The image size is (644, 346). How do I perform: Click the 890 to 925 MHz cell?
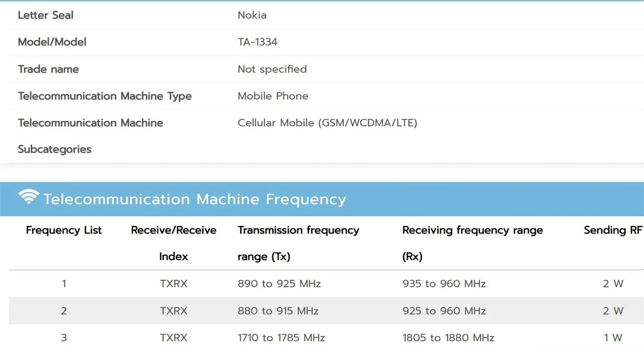click(279, 284)
